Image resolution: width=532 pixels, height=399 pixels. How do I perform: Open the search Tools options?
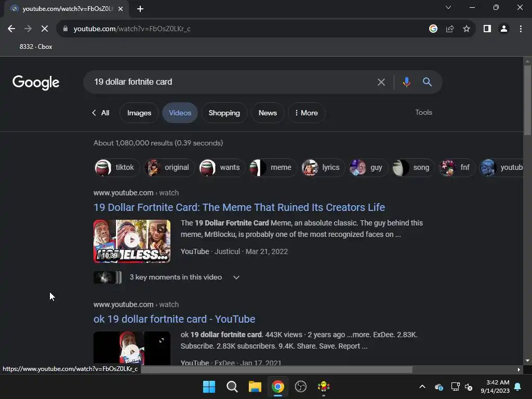pyautogui.click(x=423, y=112)
